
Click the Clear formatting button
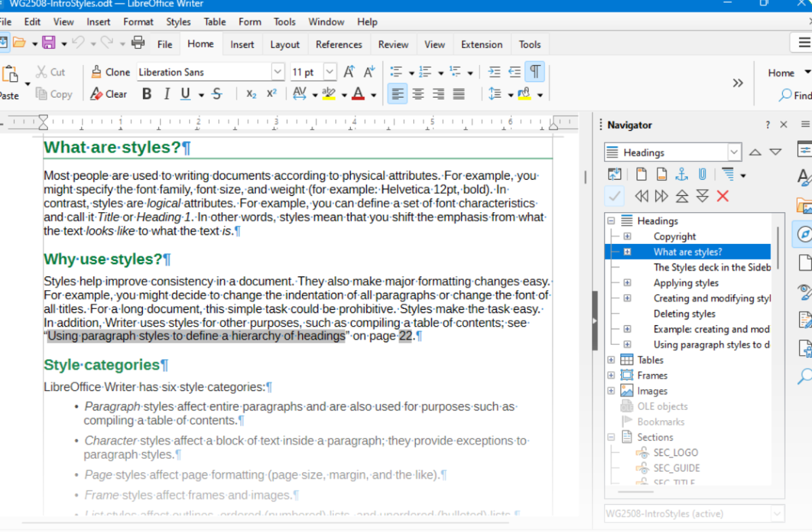(108, 94)
